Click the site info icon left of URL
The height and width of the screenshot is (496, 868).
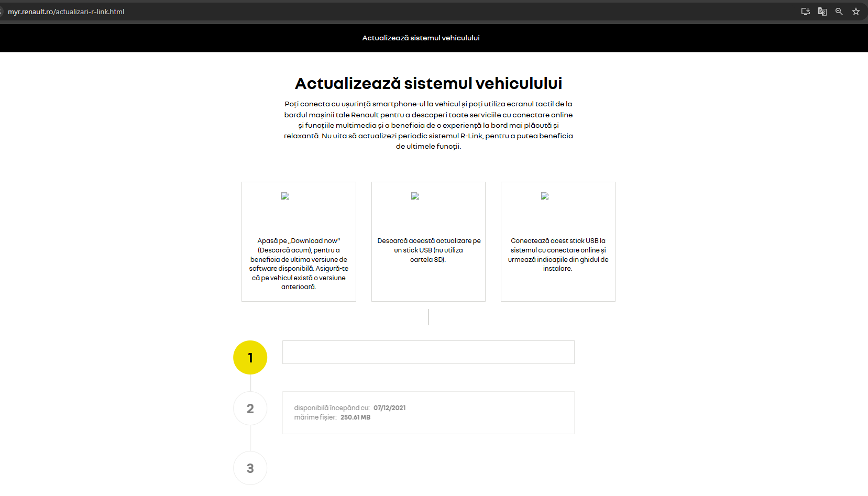click(x=2, y=12)
